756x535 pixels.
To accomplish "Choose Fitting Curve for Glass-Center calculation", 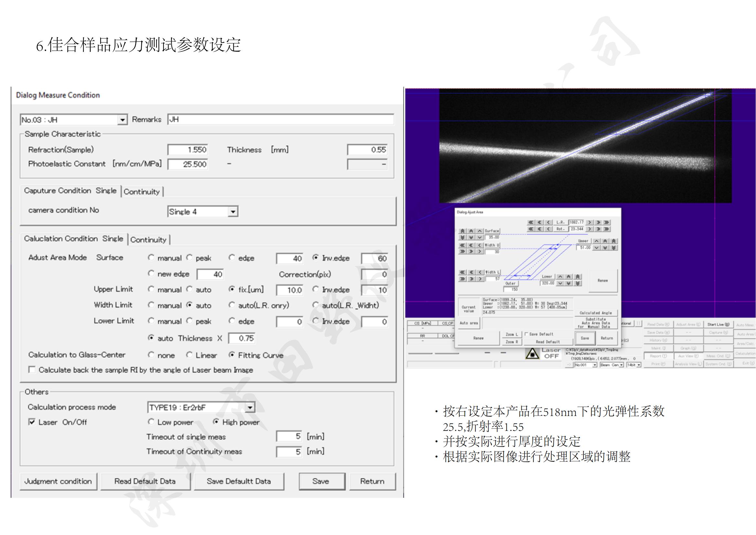I will coord(232,355).
